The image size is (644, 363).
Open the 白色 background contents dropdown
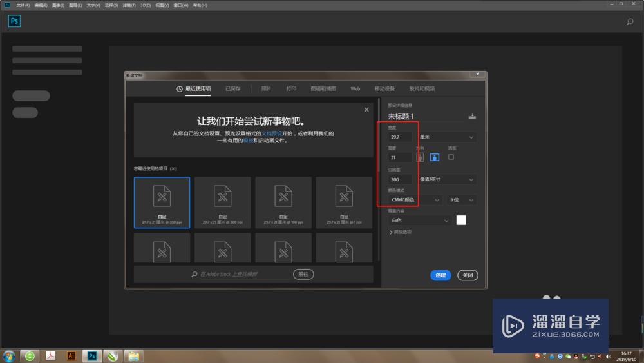pos(420,221)
